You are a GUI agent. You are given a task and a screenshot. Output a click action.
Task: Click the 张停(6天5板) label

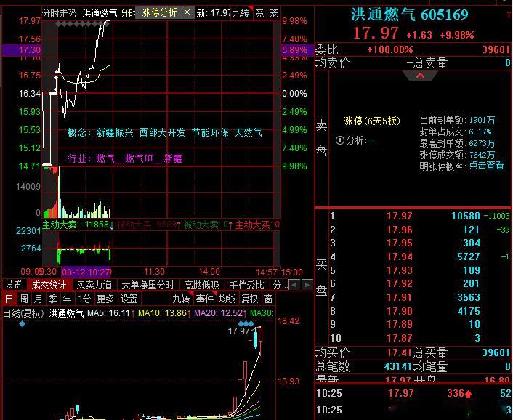pyautogui.click(x=372, y=121)
